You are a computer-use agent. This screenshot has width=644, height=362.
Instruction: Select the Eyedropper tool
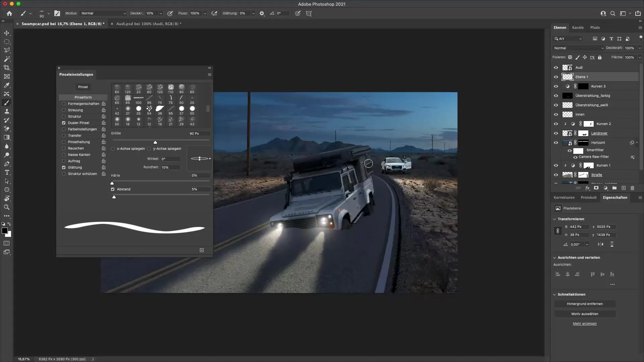(7, 85)
